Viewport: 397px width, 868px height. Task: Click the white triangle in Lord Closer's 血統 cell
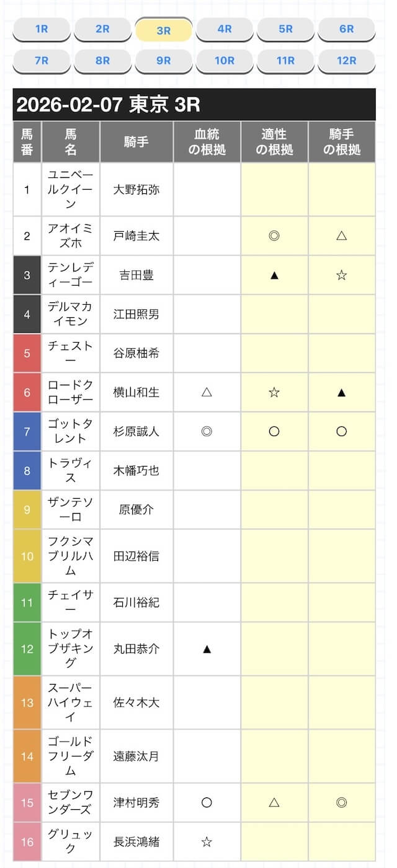click(x=207, y=392)
